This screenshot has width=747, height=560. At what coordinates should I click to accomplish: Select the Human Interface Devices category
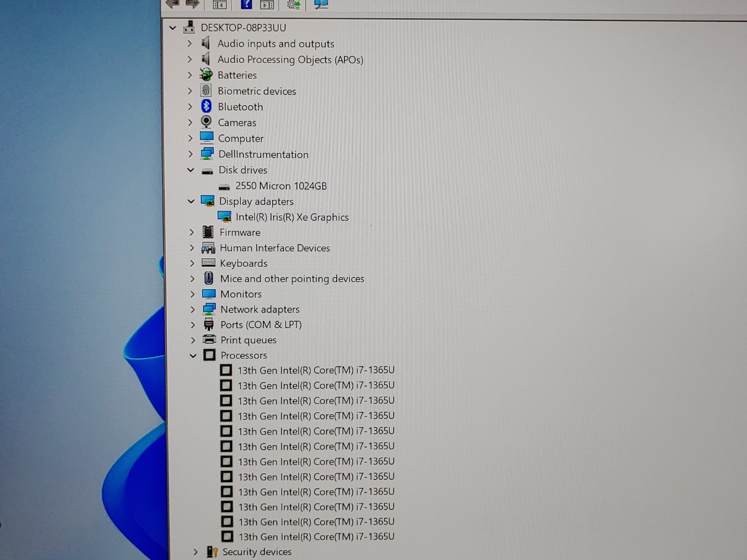(274, 248)
